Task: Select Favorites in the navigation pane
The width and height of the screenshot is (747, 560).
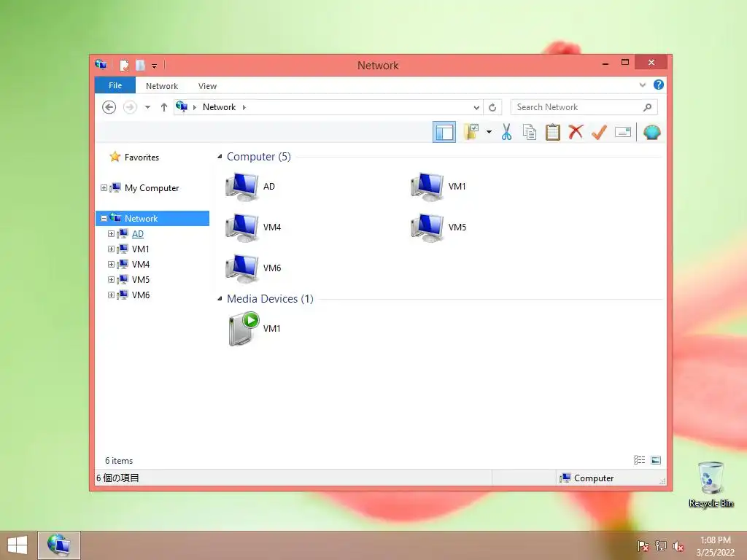Action: coord(142,157)
